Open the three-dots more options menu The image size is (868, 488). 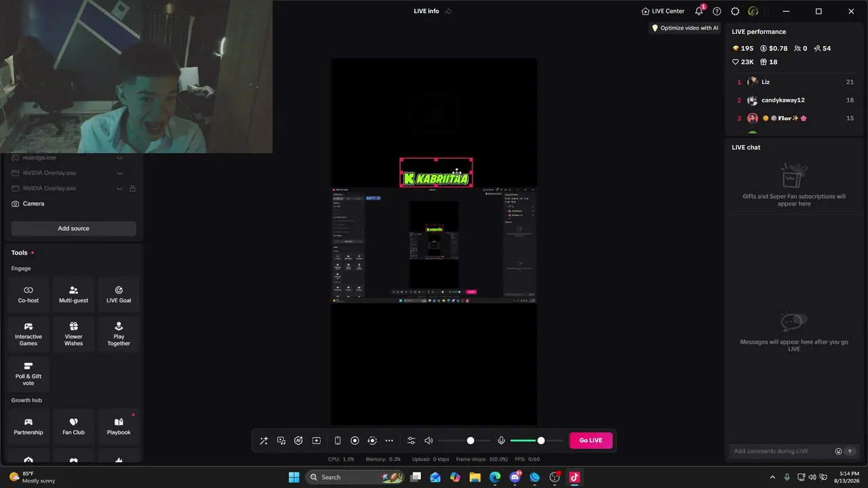[389, 441]
